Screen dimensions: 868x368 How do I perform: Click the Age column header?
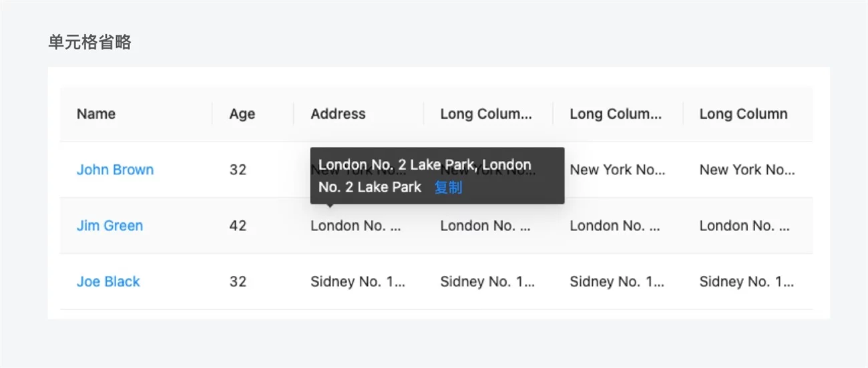tap(242, 114)
